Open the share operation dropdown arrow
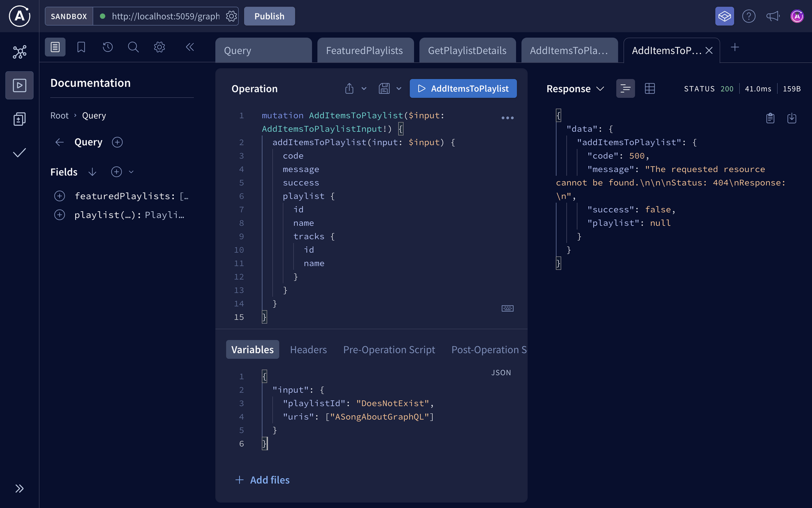The width and height of the screenshot is (812, 508). coord(364,88)
